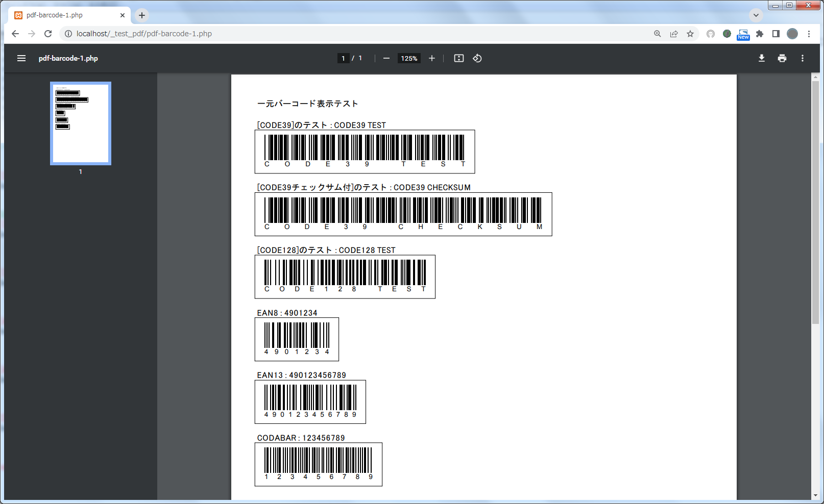Click the CODE39チェックサム付 label text

(x=364, y=187)
